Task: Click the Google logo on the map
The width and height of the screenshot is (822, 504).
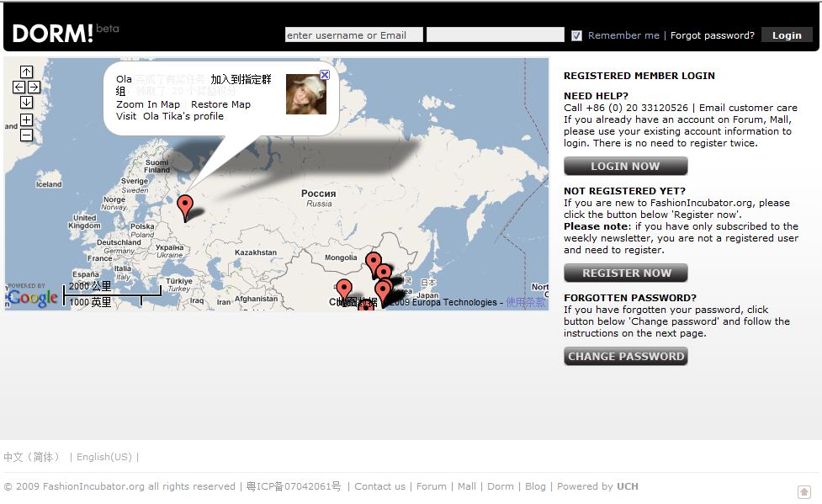Action: pyautogui.click(x=32, y=298)
